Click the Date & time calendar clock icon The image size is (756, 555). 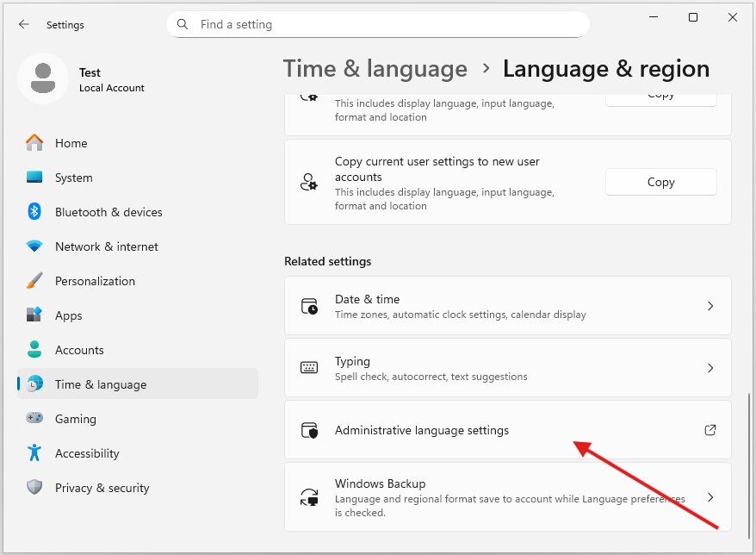click(x=309, y=306)
